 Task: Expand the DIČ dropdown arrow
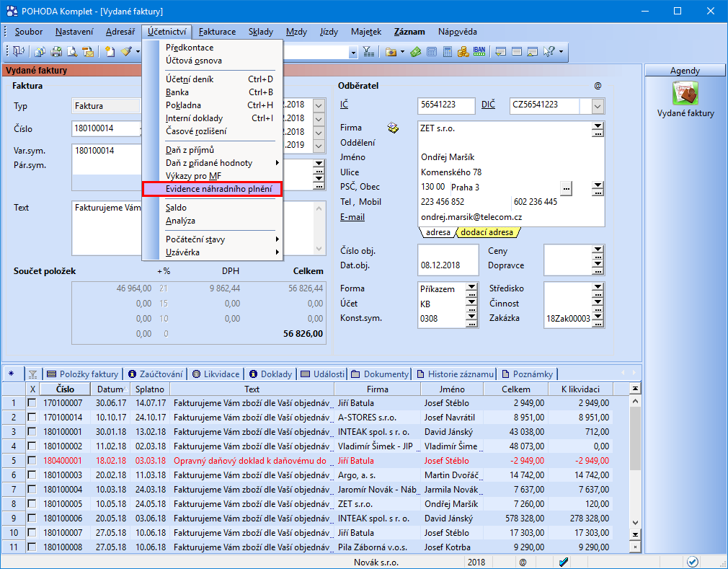[598, 106]
